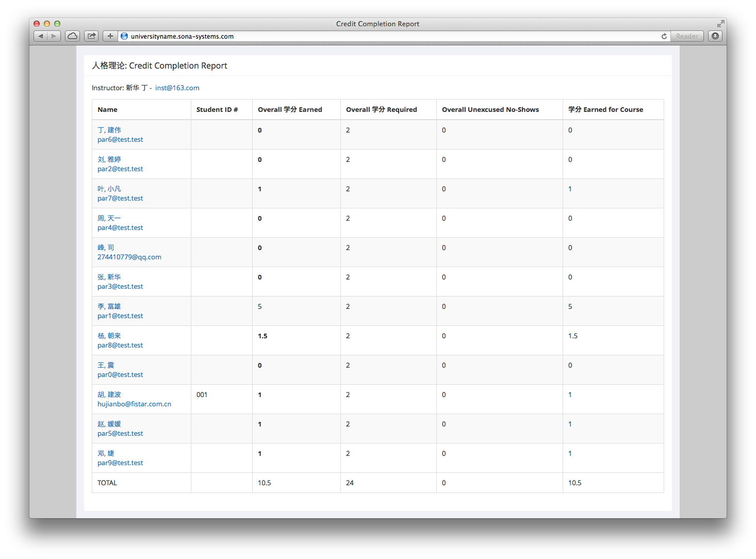Click email par4@test.test
This screenshot has height=559, width=756.
(x=120, y=227)
